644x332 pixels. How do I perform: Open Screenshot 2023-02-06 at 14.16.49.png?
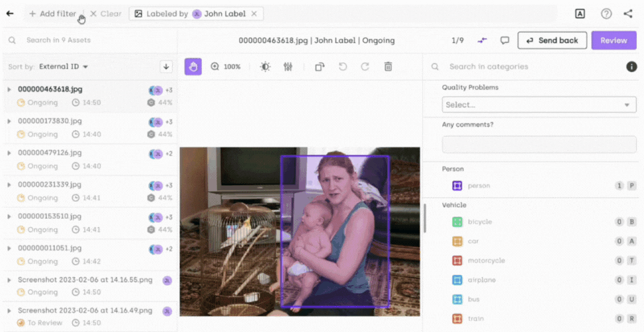(85, 310)
